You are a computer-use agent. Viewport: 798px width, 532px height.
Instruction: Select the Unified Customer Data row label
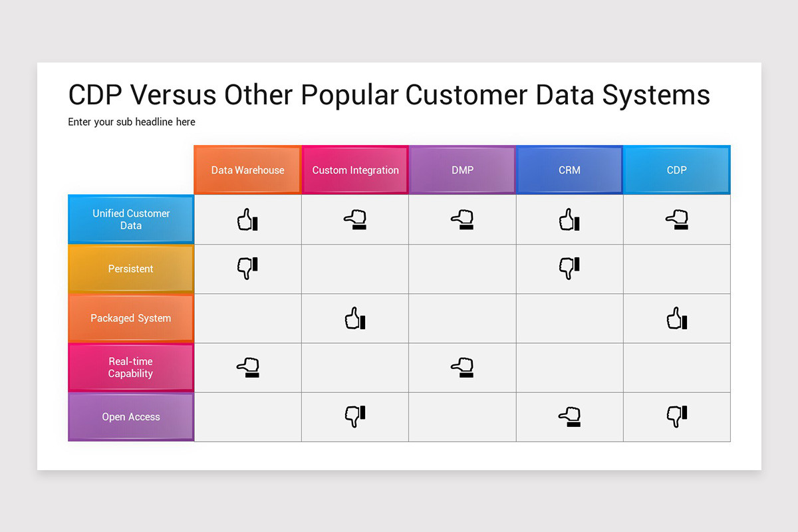point(131,219)
